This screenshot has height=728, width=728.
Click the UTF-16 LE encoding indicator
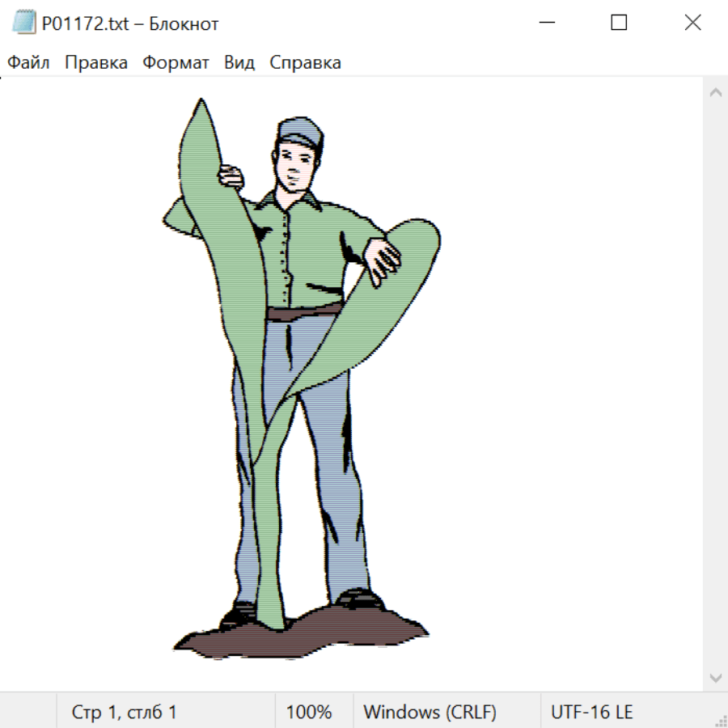tap(591, 713)
